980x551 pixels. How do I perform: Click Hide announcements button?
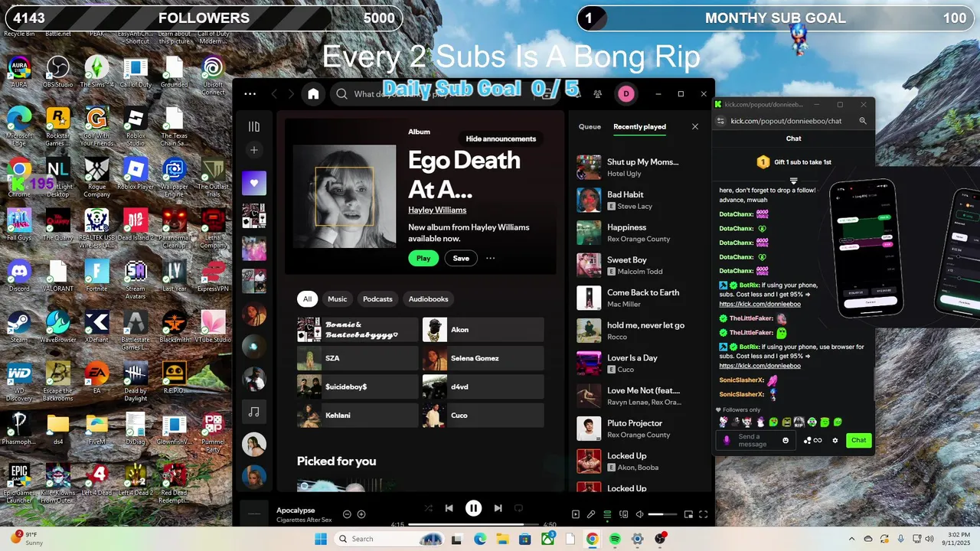pyautogui.click(x=501, y=139)
